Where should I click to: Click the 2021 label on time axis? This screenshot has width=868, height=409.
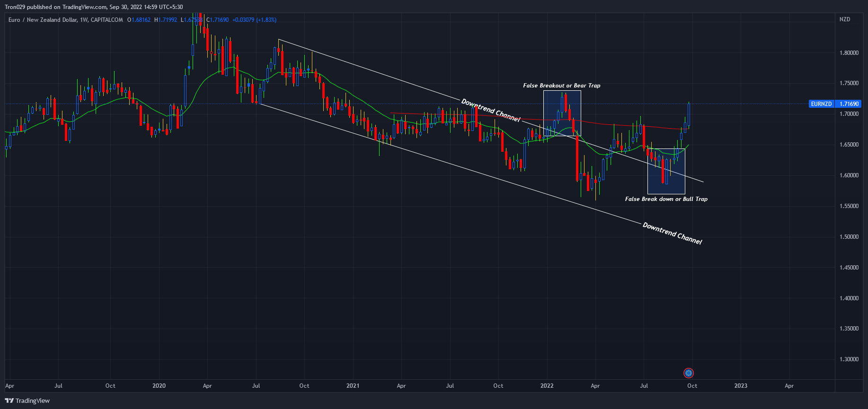353,386
